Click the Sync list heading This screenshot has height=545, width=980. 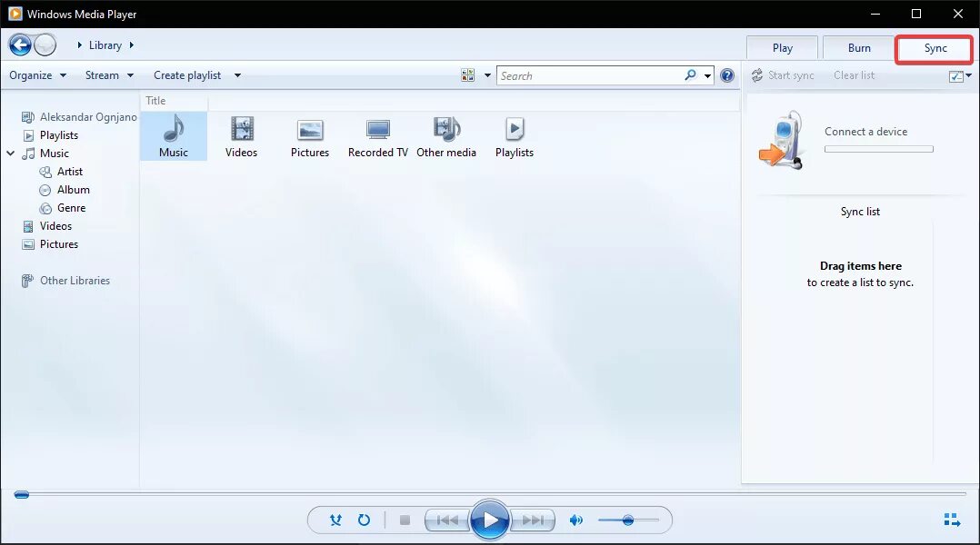click(860, 212)
